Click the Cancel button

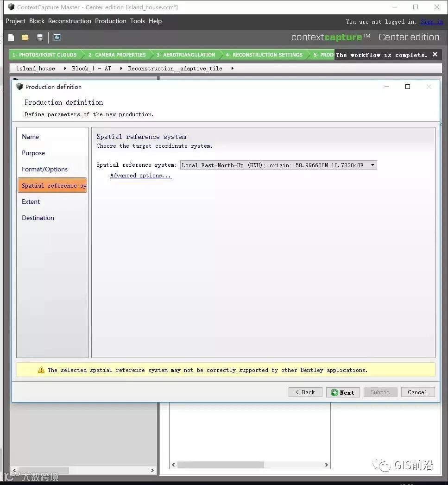418,392
